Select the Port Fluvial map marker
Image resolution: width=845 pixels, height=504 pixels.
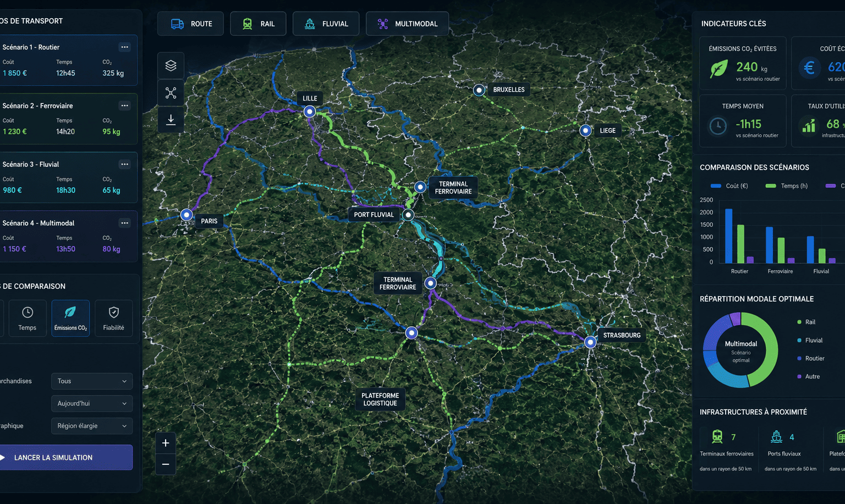click(x=408, y=215)
